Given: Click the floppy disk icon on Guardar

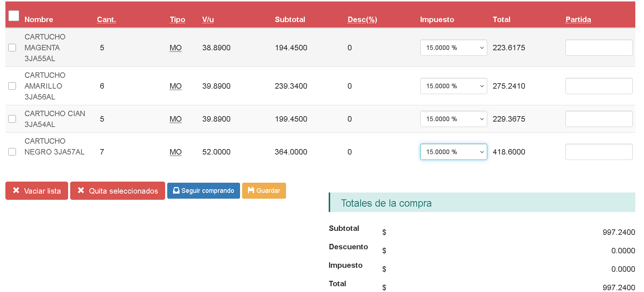Looking at the screenshot, I should click(251, 190).
